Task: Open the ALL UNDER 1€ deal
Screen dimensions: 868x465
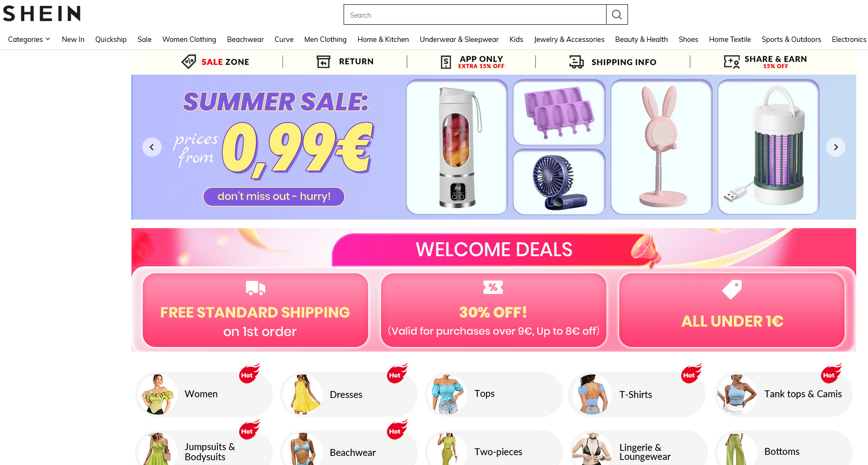Action: [x=732, y=310]
